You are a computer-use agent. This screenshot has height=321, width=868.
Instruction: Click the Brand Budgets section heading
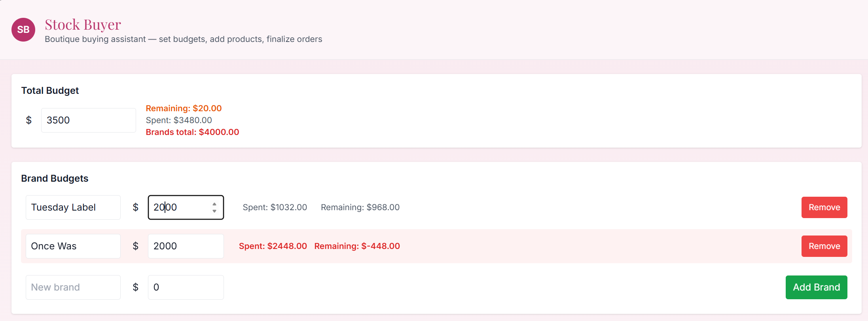(55, 179)
